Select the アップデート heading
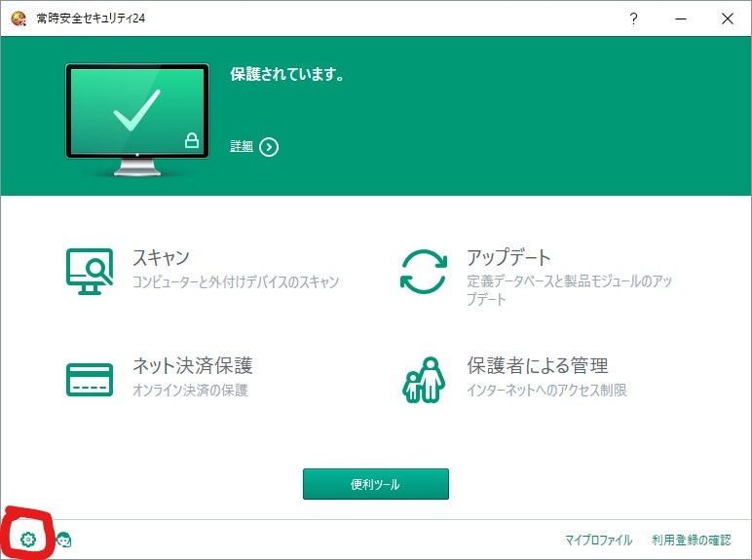Image resolution: width=752 pixels, height=560 pixels. click(508, 257)
